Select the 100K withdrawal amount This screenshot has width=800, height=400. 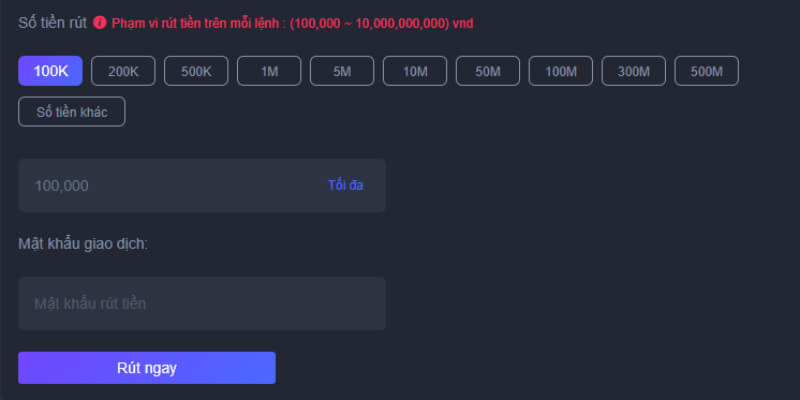[51, 71]
